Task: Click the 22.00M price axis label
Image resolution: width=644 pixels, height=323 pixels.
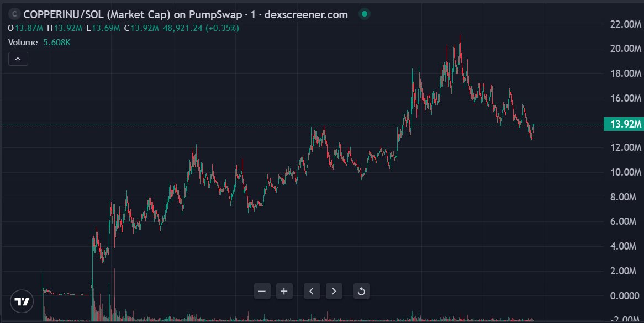Action: pyautogui.click(x=626, y=24)
